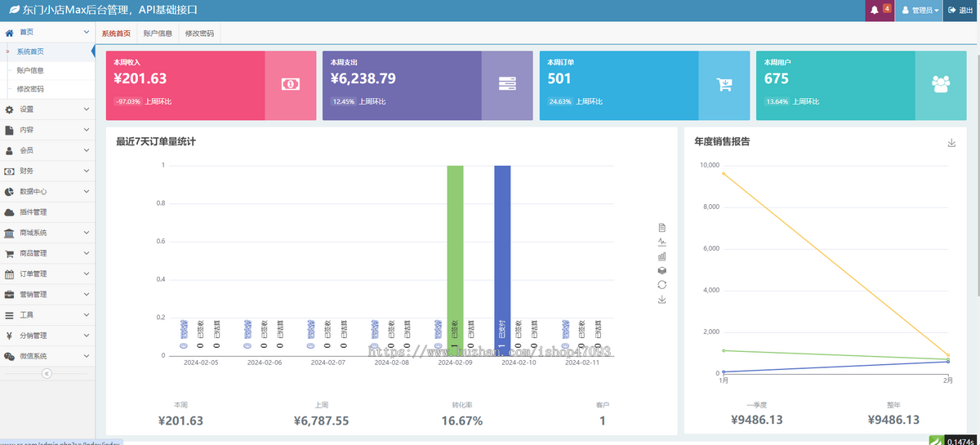Download annual sales report chart
Screen dimensions: 980x445
pos(951,143)
